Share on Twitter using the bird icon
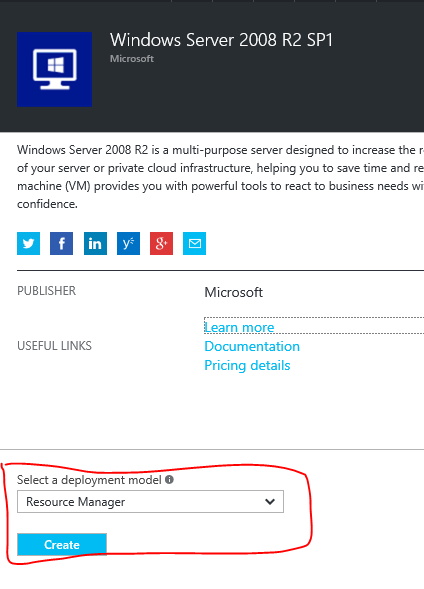 (29, 243)
